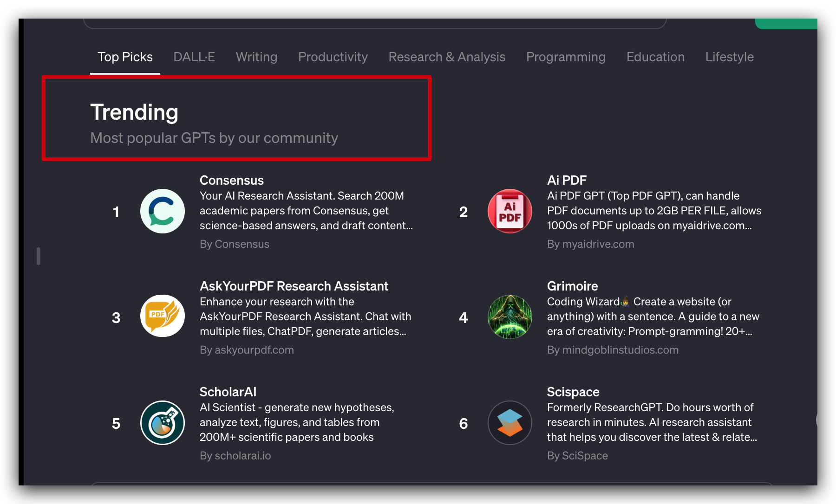The image size is (836, 504).
Task: Click the 'By myaidrive.com' author text
Action: pos(591,244)
